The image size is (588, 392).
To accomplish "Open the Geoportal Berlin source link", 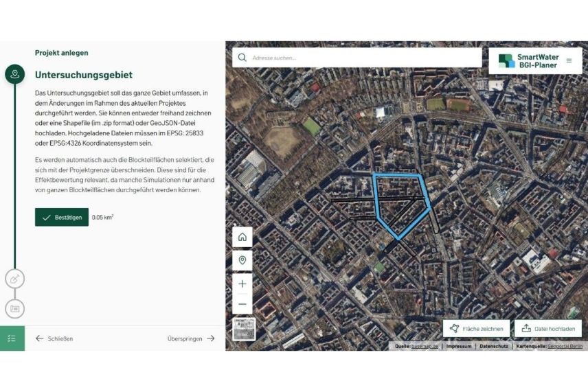I will click(565, 346).
